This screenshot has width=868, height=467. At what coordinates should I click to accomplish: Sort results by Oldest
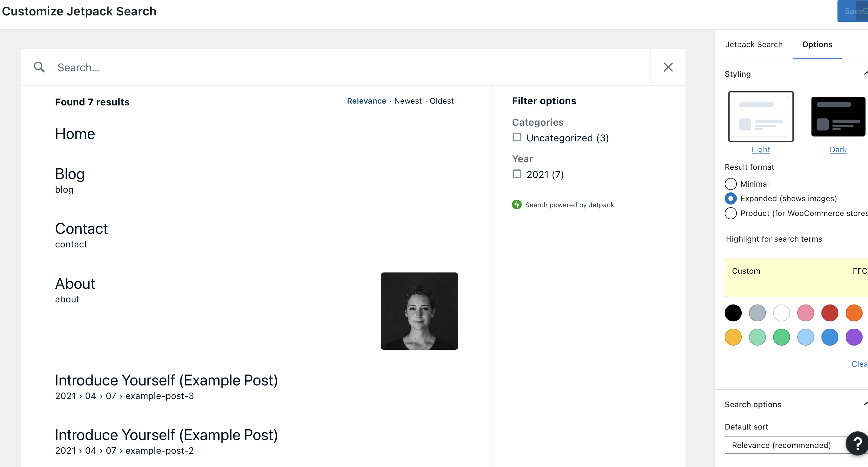tap(442, 101)
